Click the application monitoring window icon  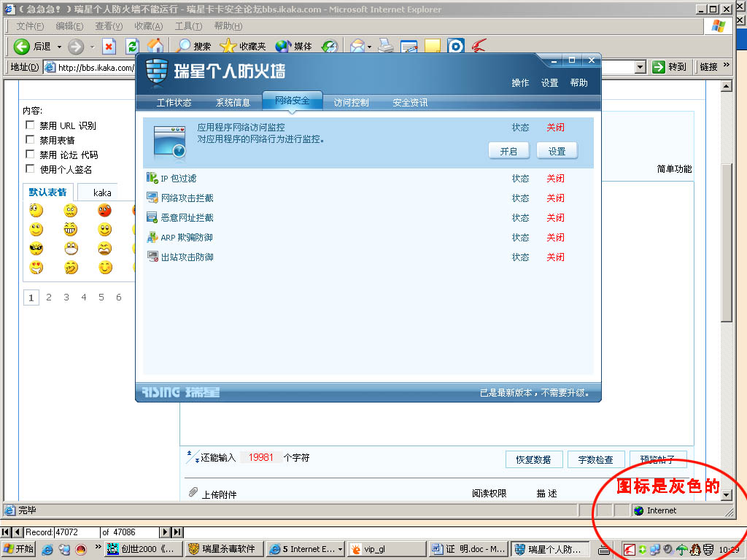coord(169,141)
